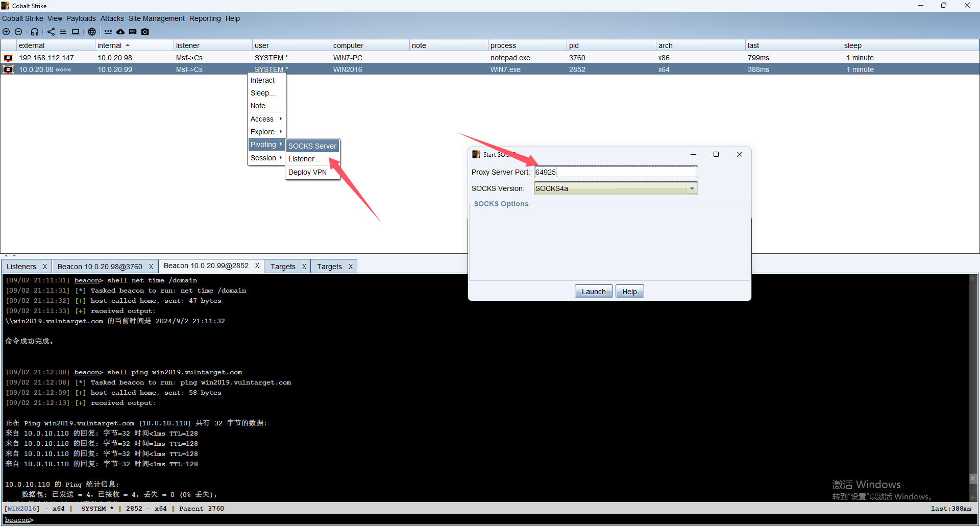Click beacon icon of row 10.0.20.98
980x527 pixels.
coord(8,69)
